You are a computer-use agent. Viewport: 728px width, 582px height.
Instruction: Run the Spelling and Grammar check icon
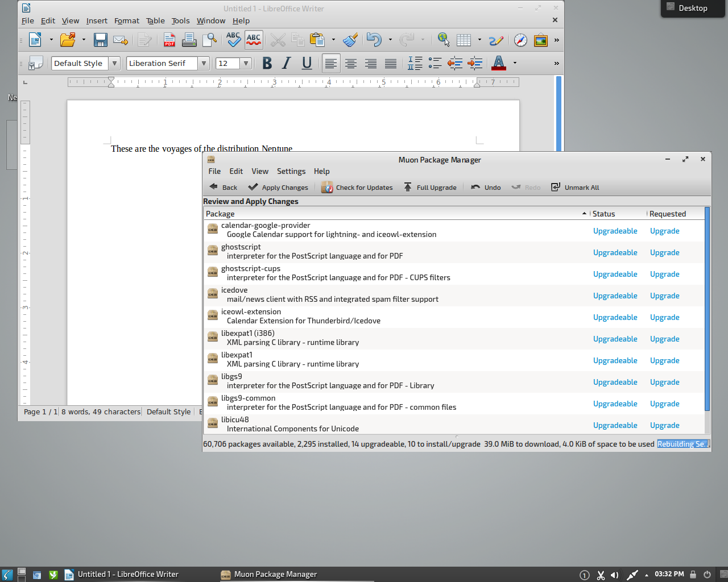(233, 40)
